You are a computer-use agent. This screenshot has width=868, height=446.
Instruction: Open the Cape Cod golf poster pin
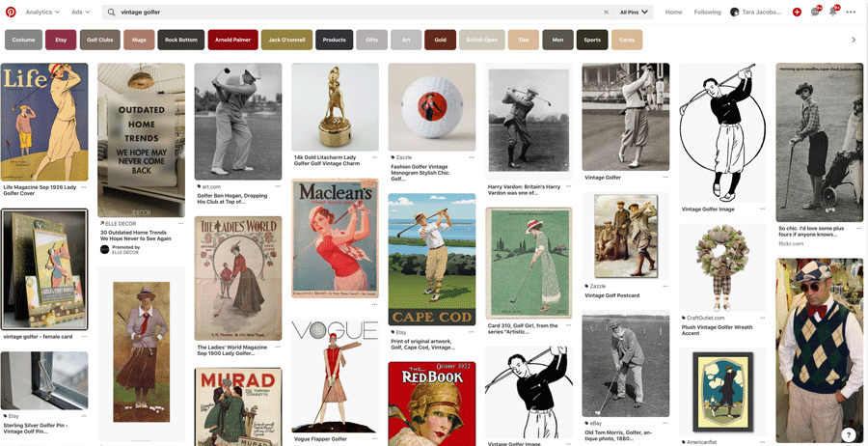432,260
